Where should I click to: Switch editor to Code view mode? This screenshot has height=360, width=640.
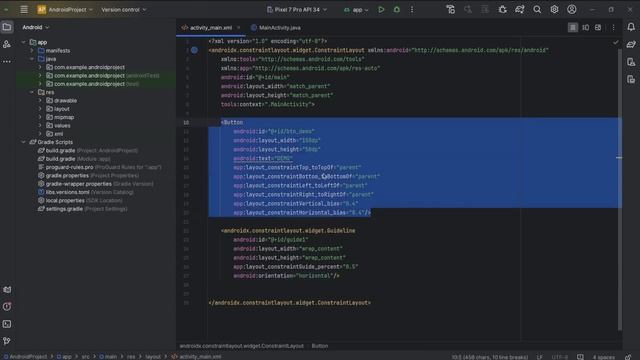(x=573, y=27)
